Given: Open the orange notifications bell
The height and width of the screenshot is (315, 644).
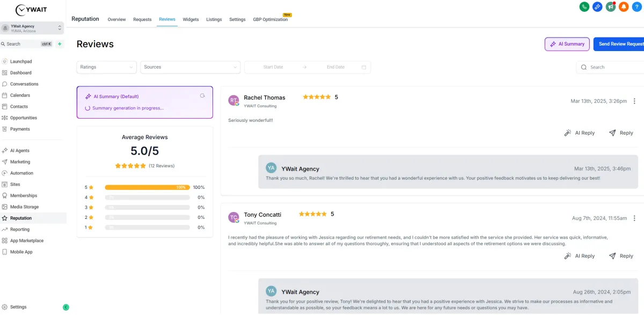Looking at the screenshot, I should [x=624, y=6].
